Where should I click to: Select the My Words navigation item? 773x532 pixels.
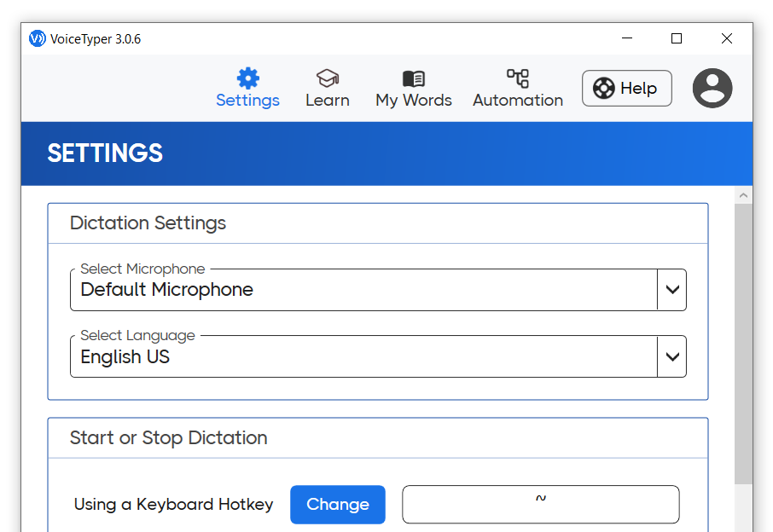(414, 88)
